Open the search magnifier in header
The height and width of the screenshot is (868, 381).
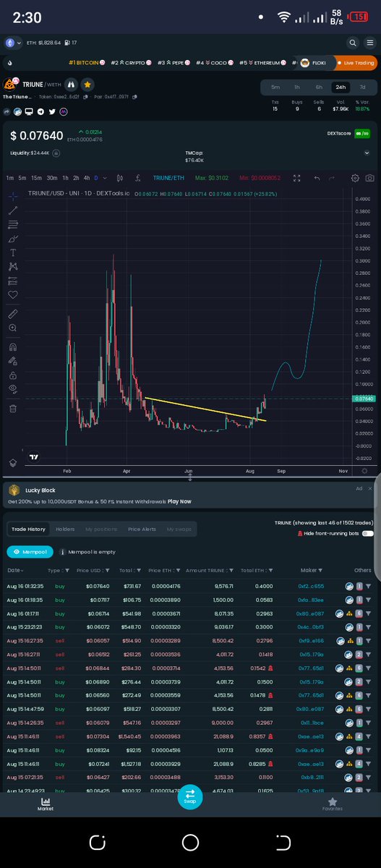[352, 43]
